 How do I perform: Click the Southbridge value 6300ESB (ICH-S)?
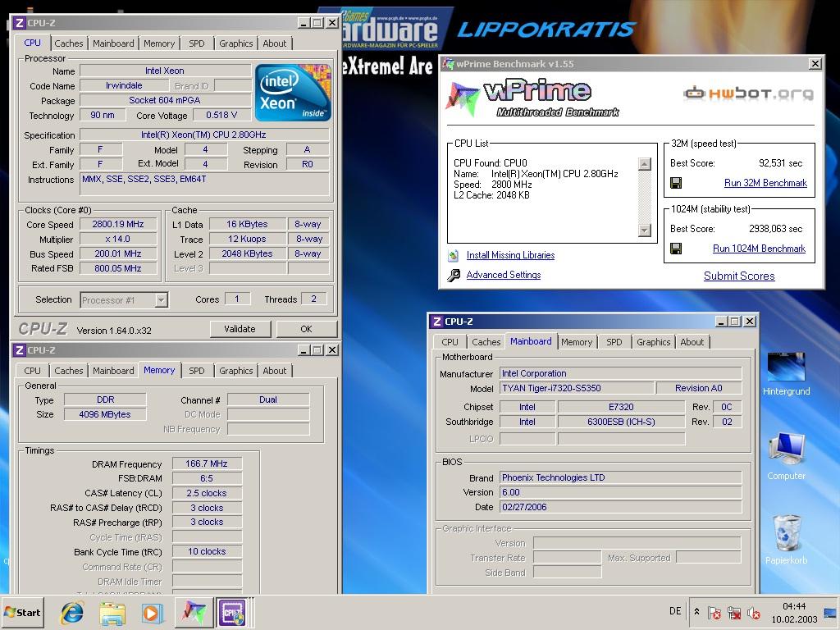[621, 422]
